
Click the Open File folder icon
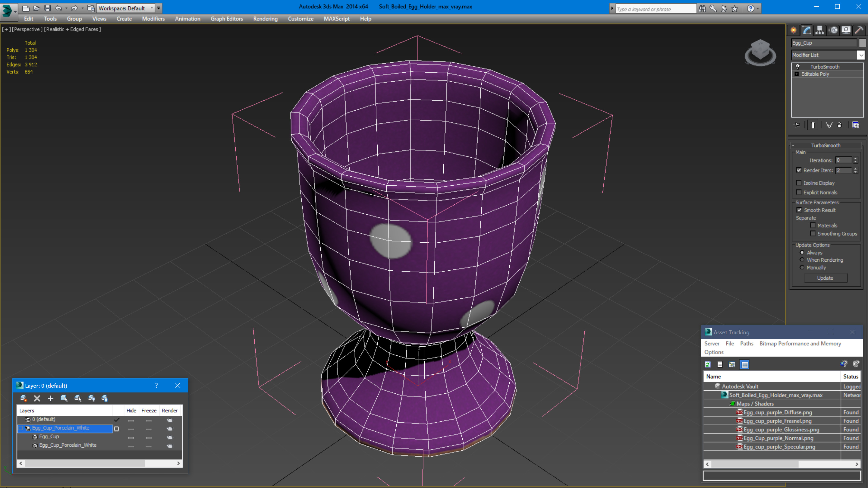(x=36, y=8)
